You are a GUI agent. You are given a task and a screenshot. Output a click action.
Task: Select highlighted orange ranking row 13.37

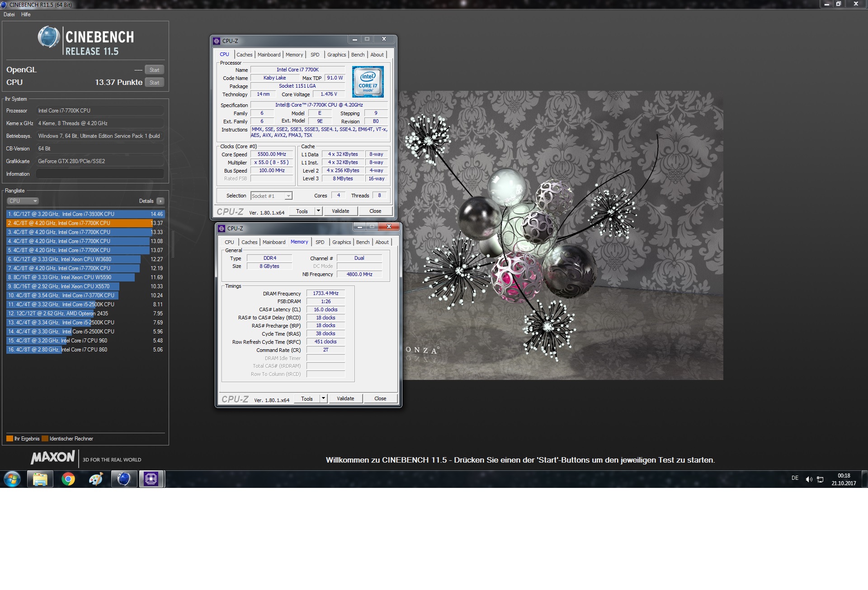[x=85, y=223]
